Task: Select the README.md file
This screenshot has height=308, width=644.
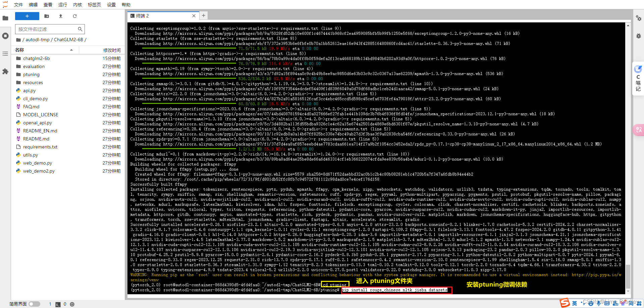Action: coord(68,139)
